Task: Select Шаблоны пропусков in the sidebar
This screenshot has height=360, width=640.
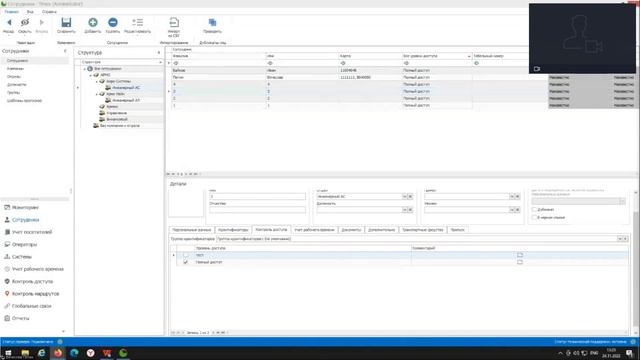Action: click(x=24, y=100)
